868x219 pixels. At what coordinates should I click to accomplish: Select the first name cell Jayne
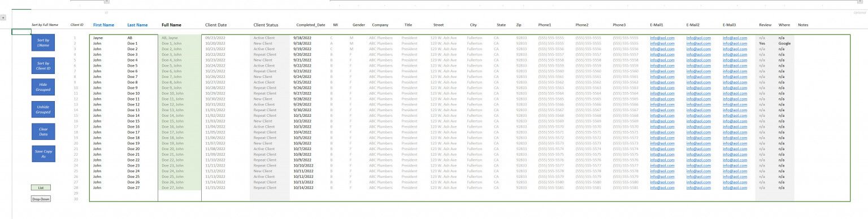tap(98, 37)
